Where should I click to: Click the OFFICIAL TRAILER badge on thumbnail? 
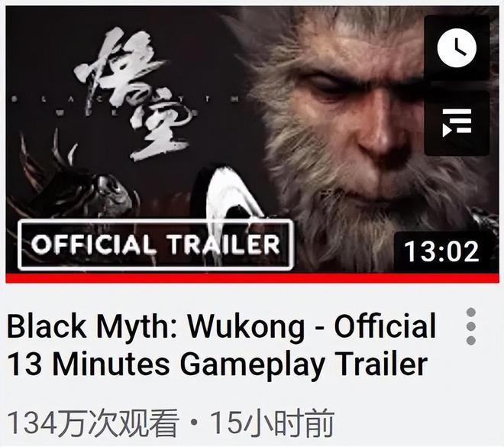tap(156, 245)
